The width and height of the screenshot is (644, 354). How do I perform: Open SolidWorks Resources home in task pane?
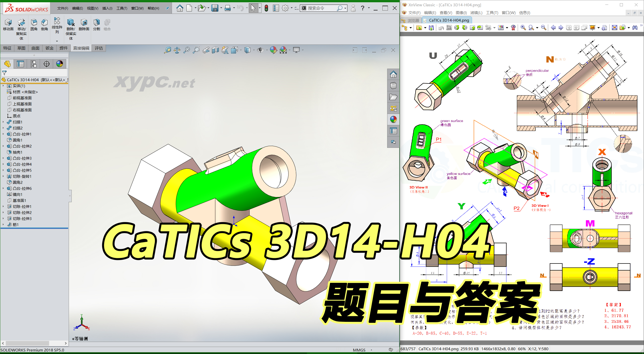[393, 74]
